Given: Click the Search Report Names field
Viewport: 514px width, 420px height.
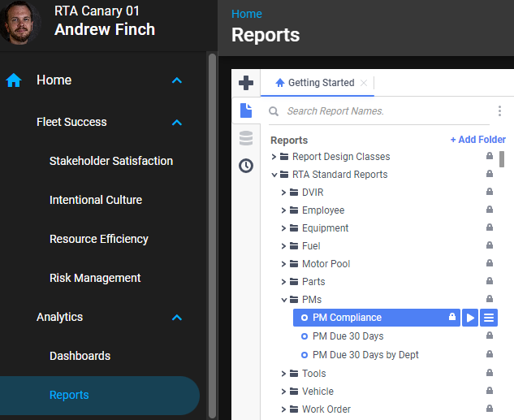Looking at the screenshot, I should tap(382, 111).
